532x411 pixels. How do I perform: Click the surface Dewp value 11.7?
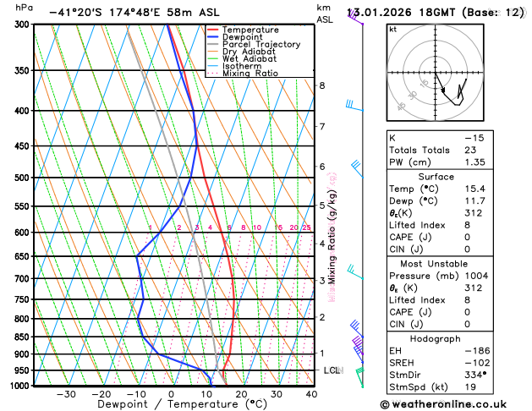[474, 200]
